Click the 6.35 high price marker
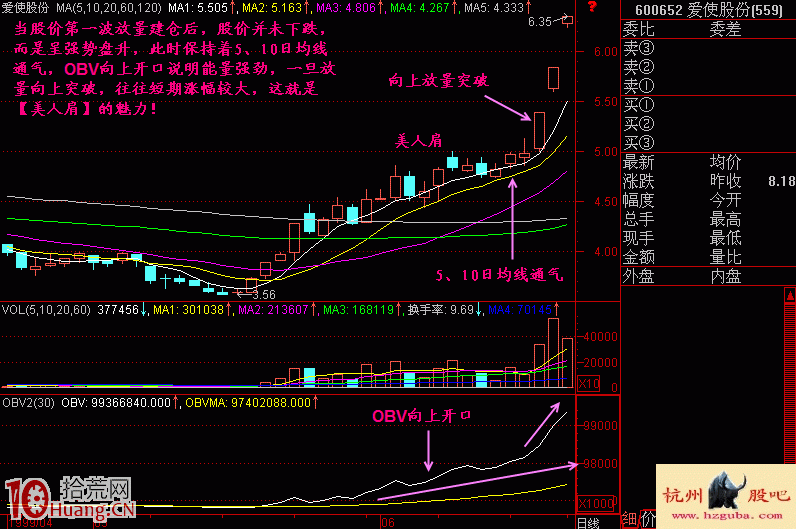 [539, 22]
